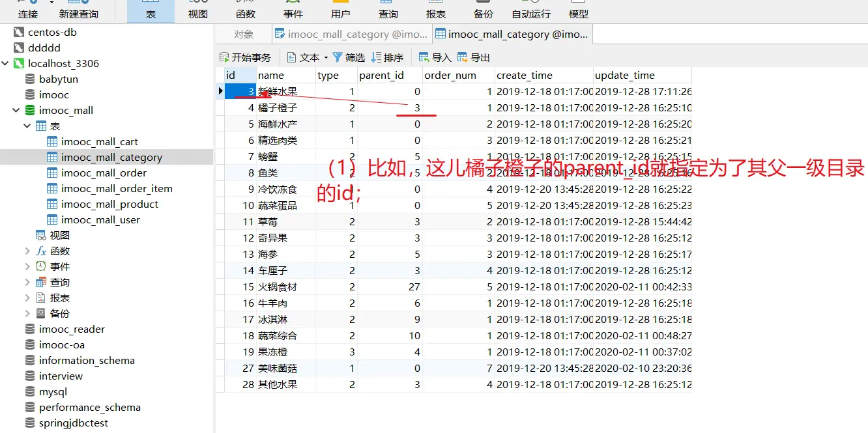Select the imooc database in tree
The width and height of the screenshot is (868, 433).
(x=54, y=94)
